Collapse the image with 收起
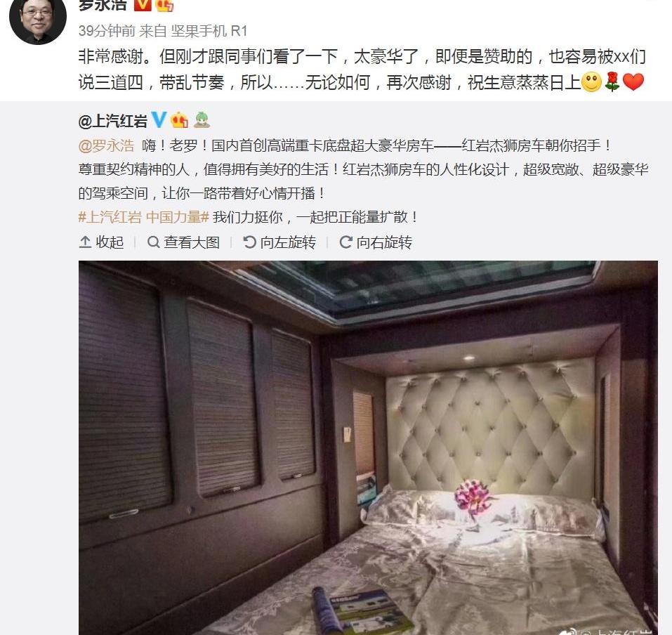Image resolution: width=672 pixels, height=635 pixels. [102, 242]
